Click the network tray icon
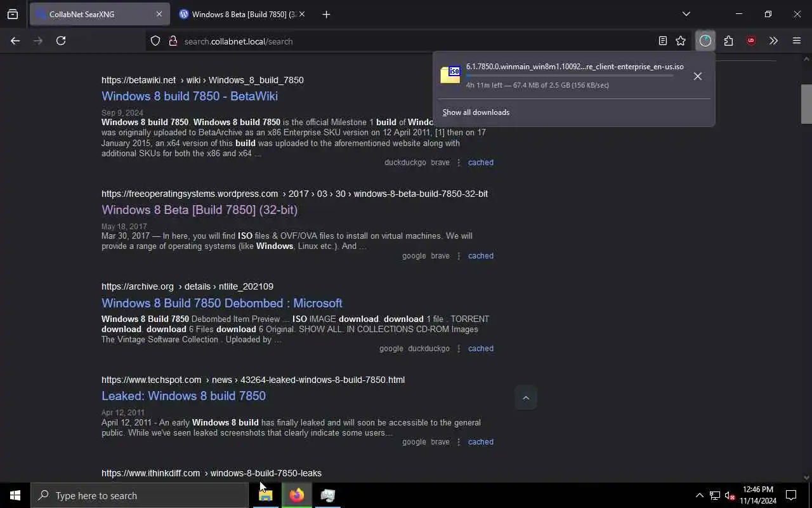The width and height of the screenshot is (812, 508). pyautogui.click(x=715, y=495)
